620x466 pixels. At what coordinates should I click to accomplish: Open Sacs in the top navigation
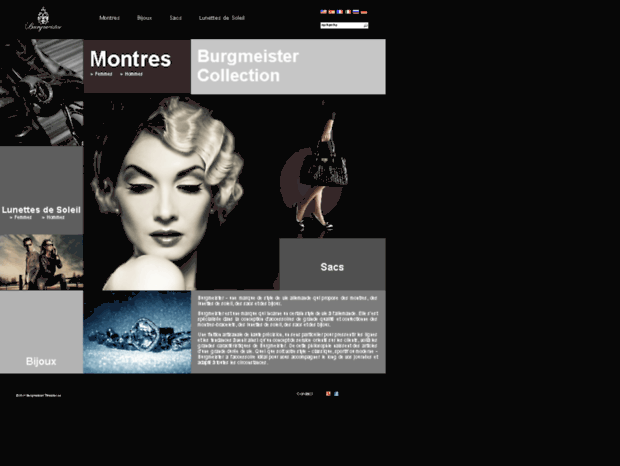tap(176, 18)
